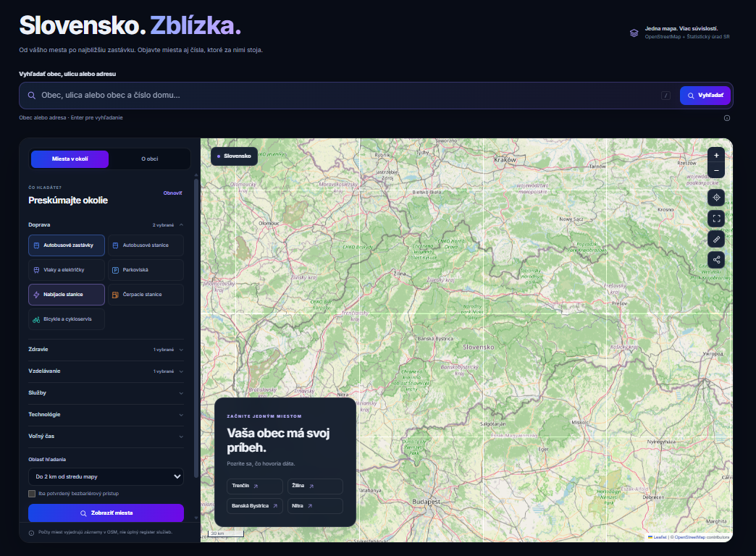Viewport: 756px width, 556px height.
Task: Collapse the Doprava category
Action: (106, 225)
